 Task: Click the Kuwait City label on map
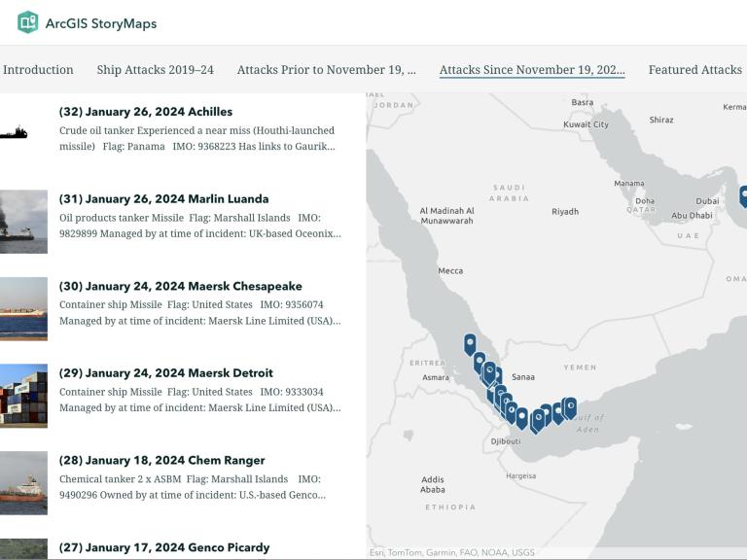[x=586, y=124]
